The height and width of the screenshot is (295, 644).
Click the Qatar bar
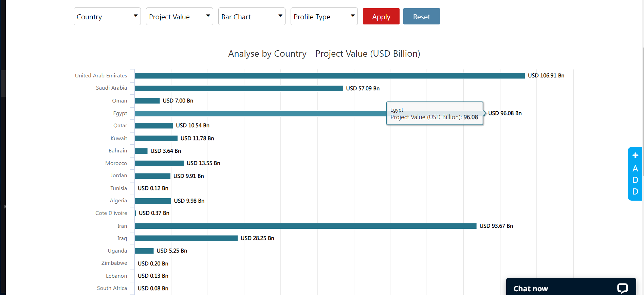click(154, 126)
